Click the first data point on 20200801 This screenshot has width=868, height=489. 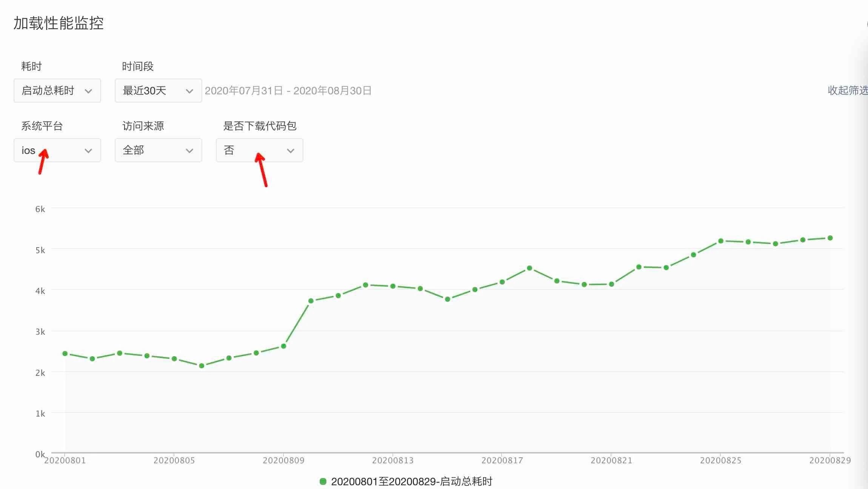tap(65, 354)
